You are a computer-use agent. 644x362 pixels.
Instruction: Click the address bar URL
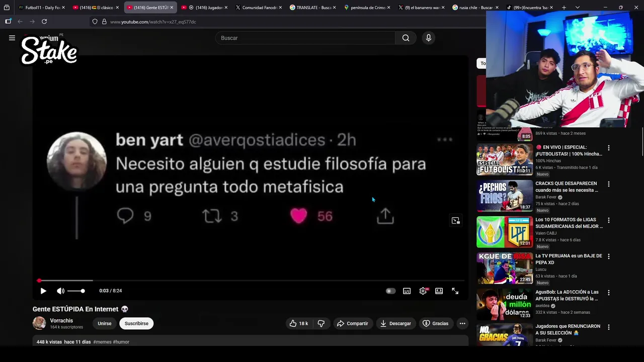[x=153, y=22]
